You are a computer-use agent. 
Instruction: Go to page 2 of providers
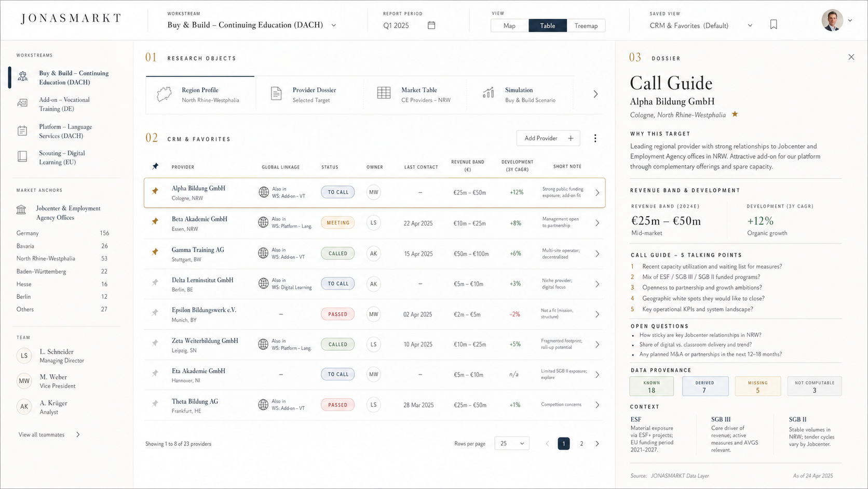tap(581, 443)
